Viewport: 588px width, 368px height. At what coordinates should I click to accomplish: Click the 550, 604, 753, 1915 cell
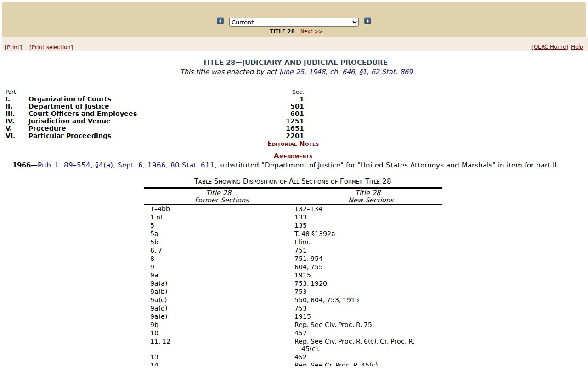click(x=327, y=300)
